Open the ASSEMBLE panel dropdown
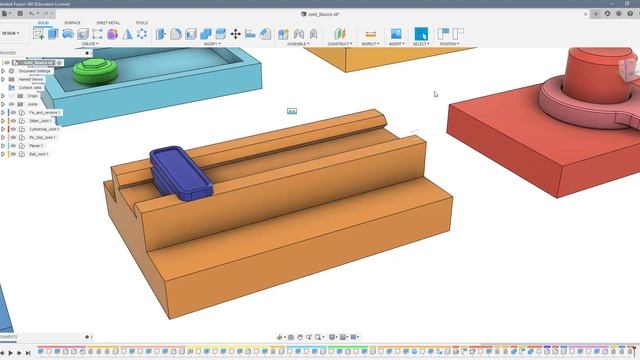Image resolution: width=640 pixels, height=360 pixels. tap(298, 44)
